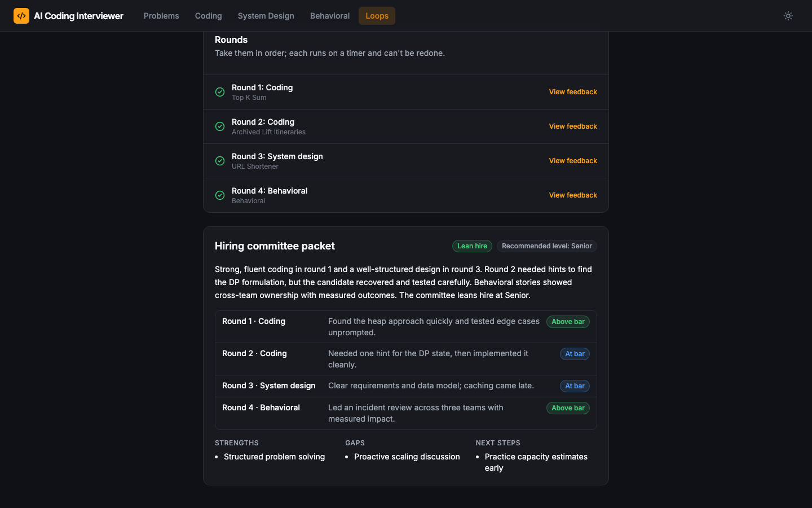
Task: Click Round 1 Coding green check icon
Action: 220,92
